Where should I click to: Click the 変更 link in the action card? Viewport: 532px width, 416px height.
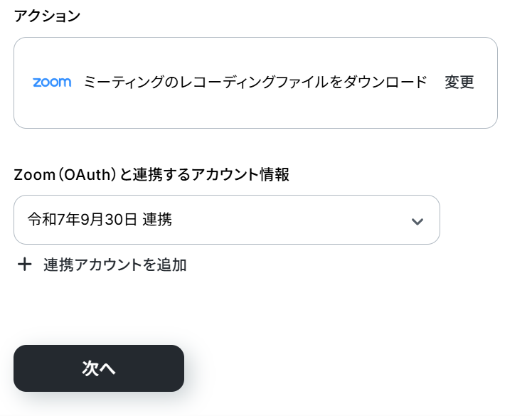(x=459, y=82)
